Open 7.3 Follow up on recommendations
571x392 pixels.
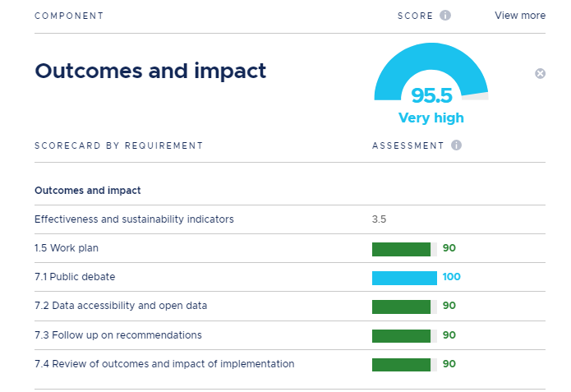click(x=117, y=335)
